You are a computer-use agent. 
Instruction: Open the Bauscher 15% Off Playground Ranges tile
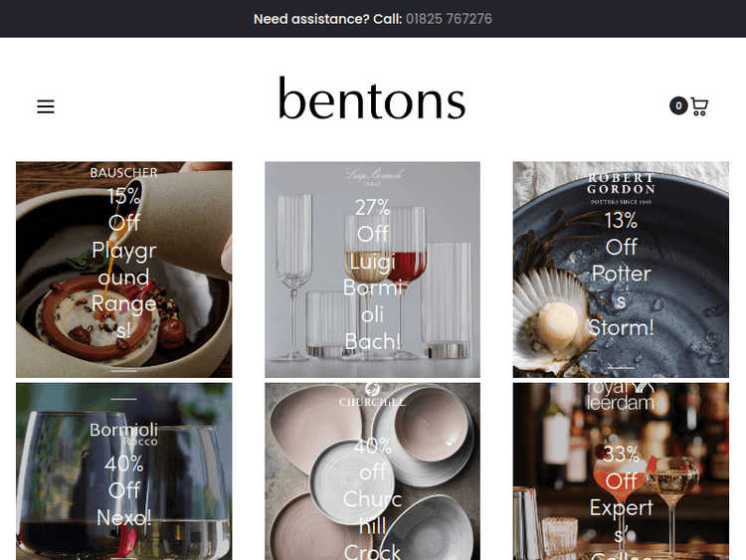124,270
